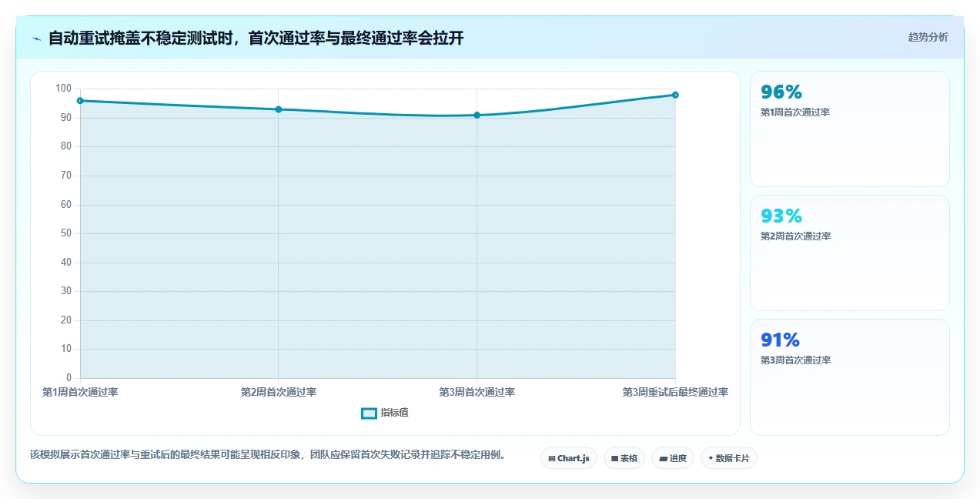Viewport: 980px width, 499px height.
Task: Click the y-axis value 100
Action: (x=63, y=89)
